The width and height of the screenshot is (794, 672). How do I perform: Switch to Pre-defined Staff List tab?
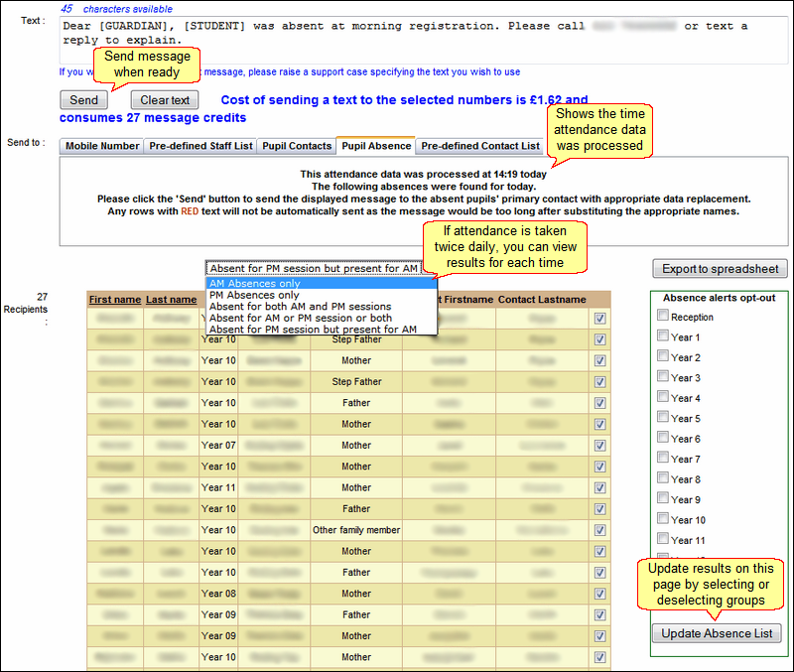coord(200,146)
